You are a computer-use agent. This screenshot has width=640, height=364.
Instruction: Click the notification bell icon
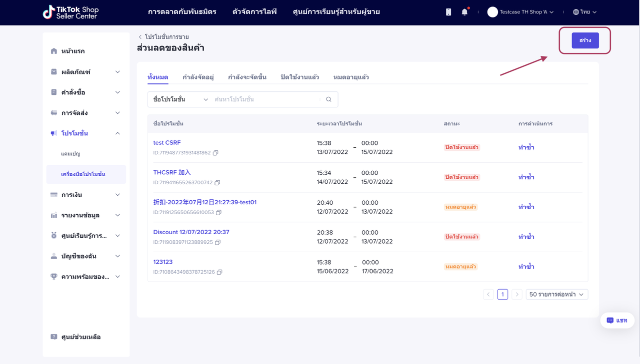pyautogui.click(x=464, y=12)
